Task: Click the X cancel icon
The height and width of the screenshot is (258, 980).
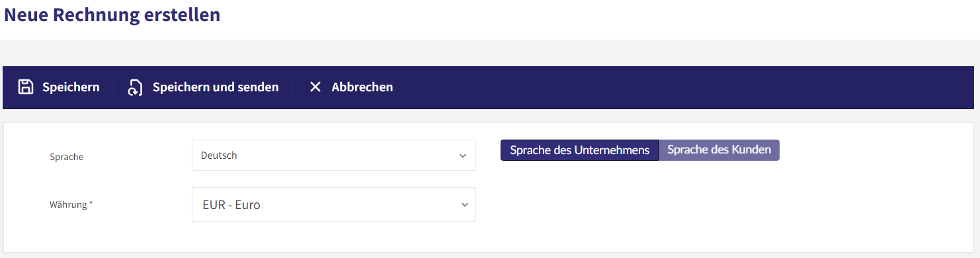Action: pyautogui.click(x=315, y=87)
